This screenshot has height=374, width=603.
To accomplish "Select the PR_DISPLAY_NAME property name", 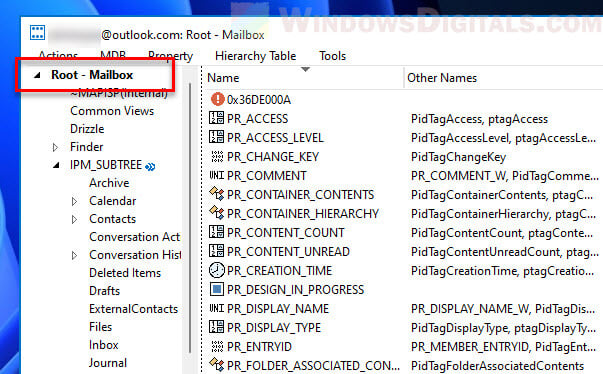I will tap(278, 309).
